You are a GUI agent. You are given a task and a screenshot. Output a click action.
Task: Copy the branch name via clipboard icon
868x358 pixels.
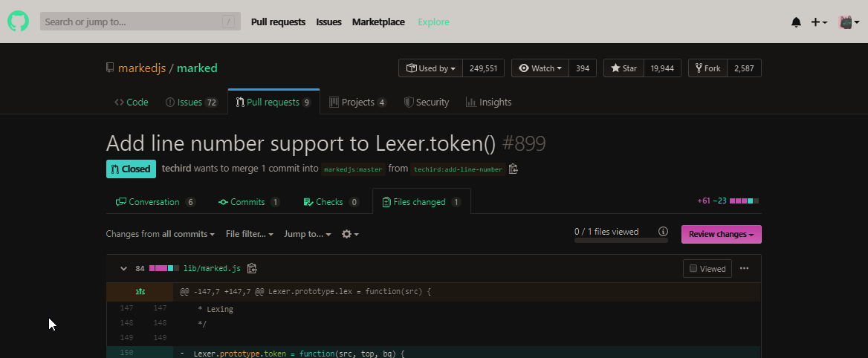pos(513,169)
